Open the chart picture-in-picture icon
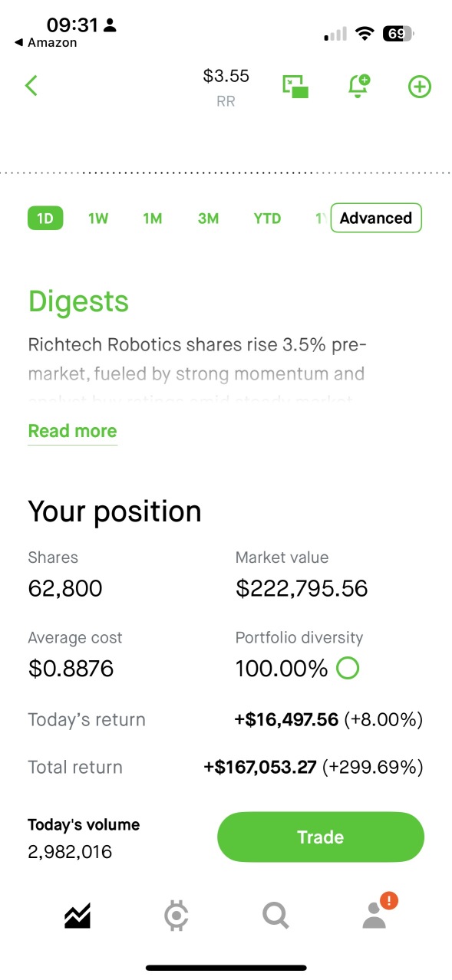The width and height of the screenshot is (452, 980). [295, 86]
